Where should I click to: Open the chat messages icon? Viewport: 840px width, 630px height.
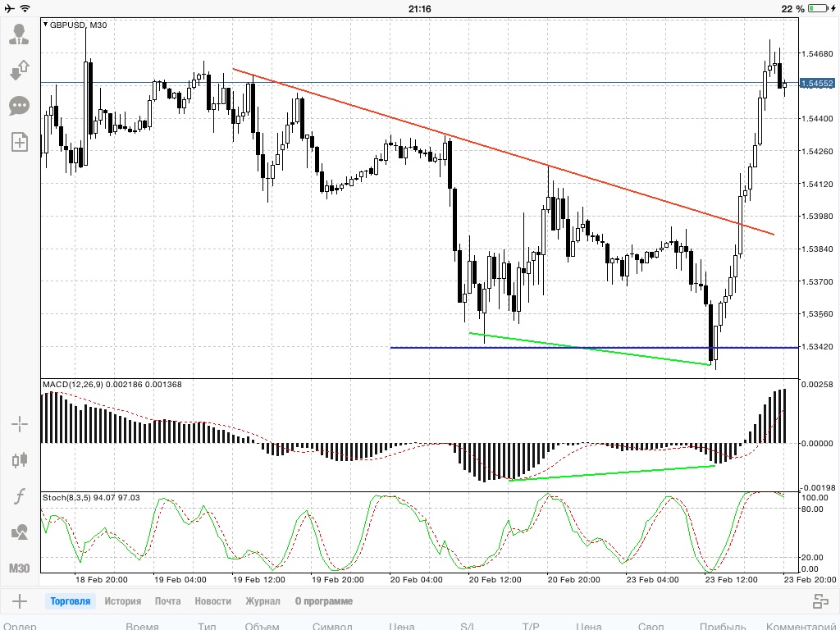(20, 106)
